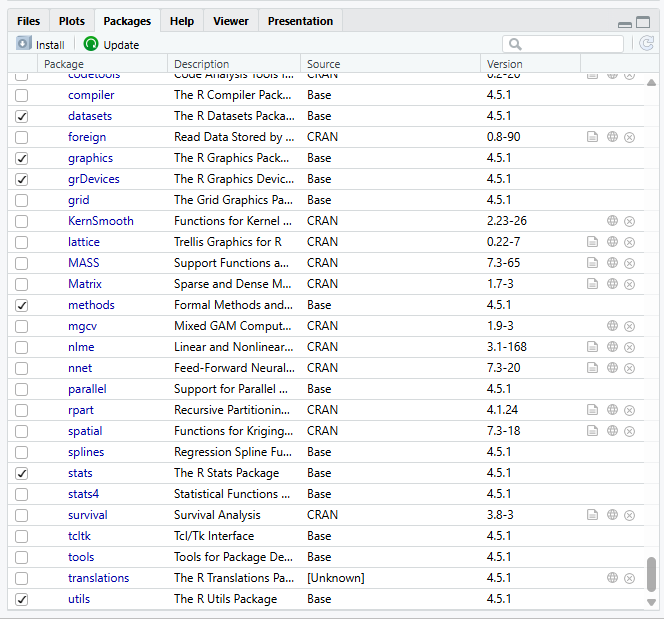Remove the foreign package
This screenshot has width=664, height=619.
(x=630, y=137)
